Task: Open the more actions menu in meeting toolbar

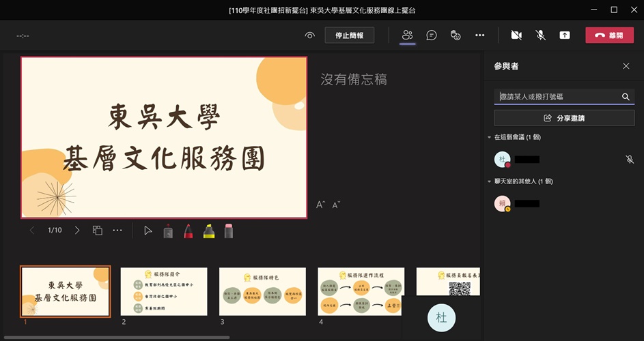Action: [480, 35]
